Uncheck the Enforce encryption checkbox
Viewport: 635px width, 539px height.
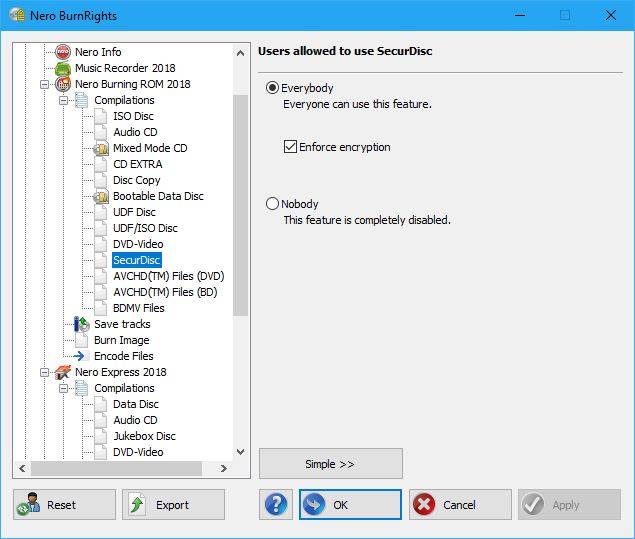click(290, 147)
